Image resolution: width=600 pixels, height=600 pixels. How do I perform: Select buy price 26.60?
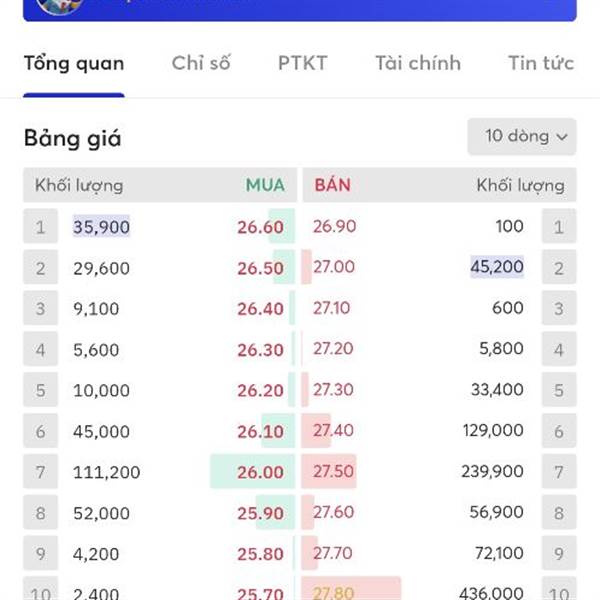260,227
